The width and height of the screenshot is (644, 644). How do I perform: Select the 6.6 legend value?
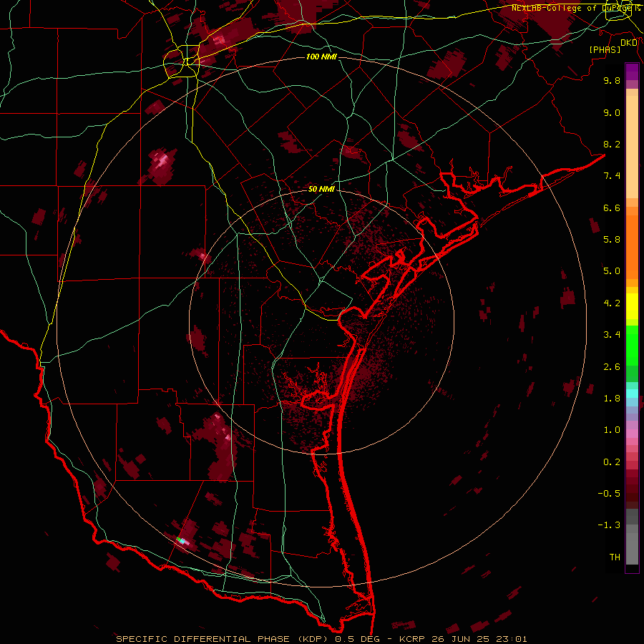(612, 208)
